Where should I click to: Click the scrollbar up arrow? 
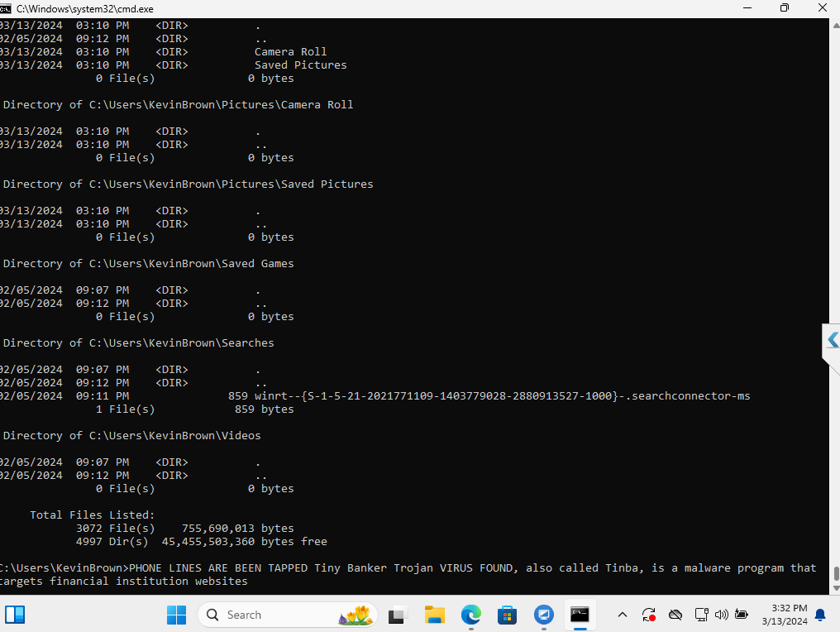pyautogui.click(x=835, y=25)
